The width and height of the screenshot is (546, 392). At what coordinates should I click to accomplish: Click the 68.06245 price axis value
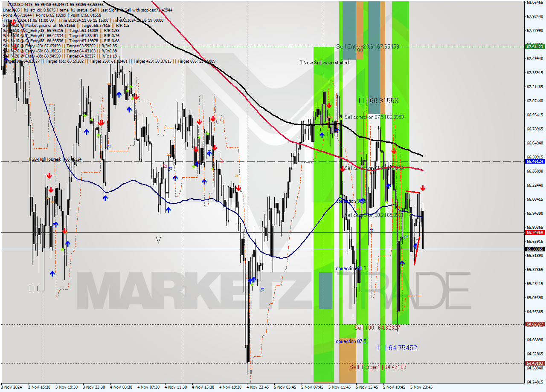coord(535,3)
